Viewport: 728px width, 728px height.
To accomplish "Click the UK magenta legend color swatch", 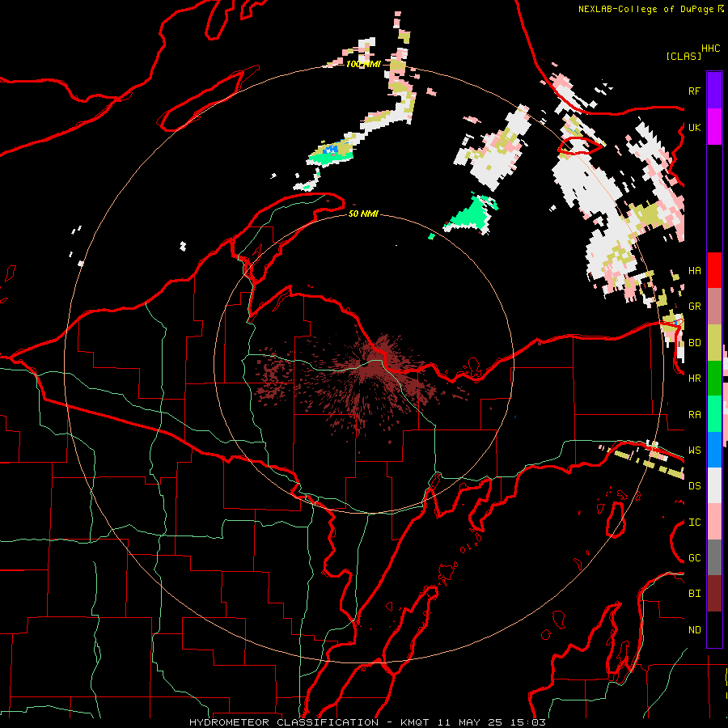I will pos(714,127).
